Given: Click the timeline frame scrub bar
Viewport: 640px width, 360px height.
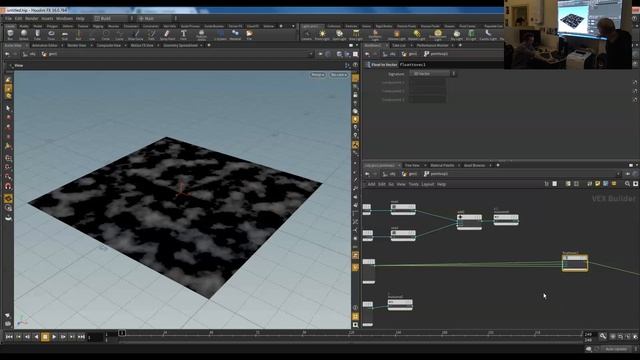Looking at the screenshot, I should [x=351, y=334].
